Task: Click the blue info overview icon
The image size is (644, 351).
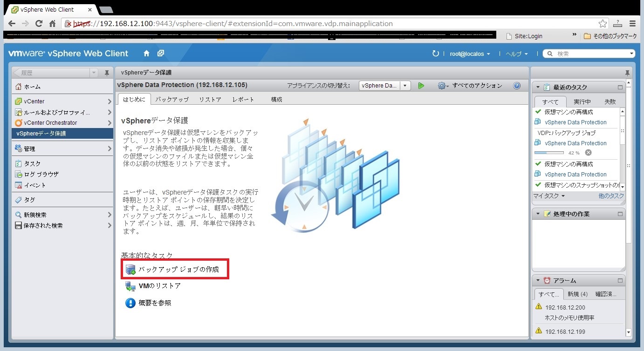Action: [x=130, y=303]
